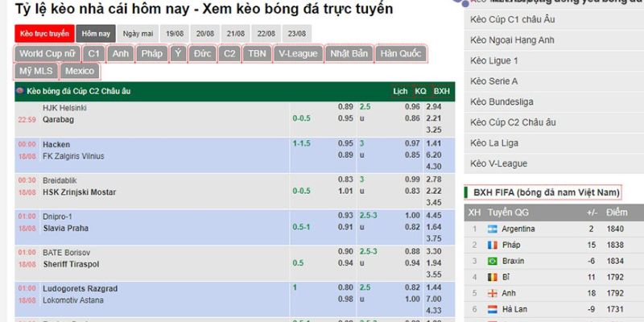
Task: Choose the 22/08 date tab
Action: click(266, 34)
